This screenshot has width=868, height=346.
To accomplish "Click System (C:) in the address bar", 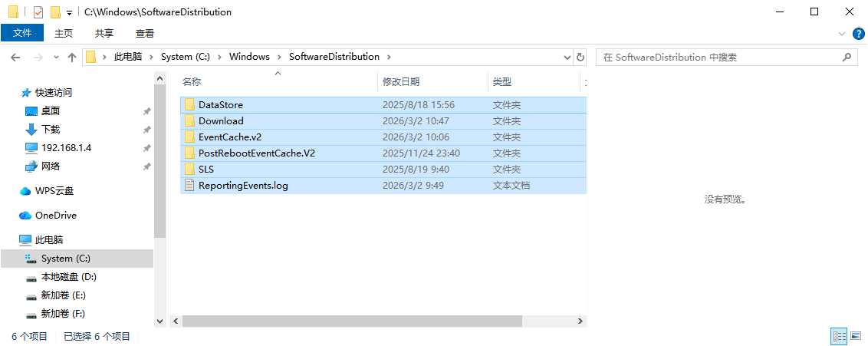I will [186, 57].
